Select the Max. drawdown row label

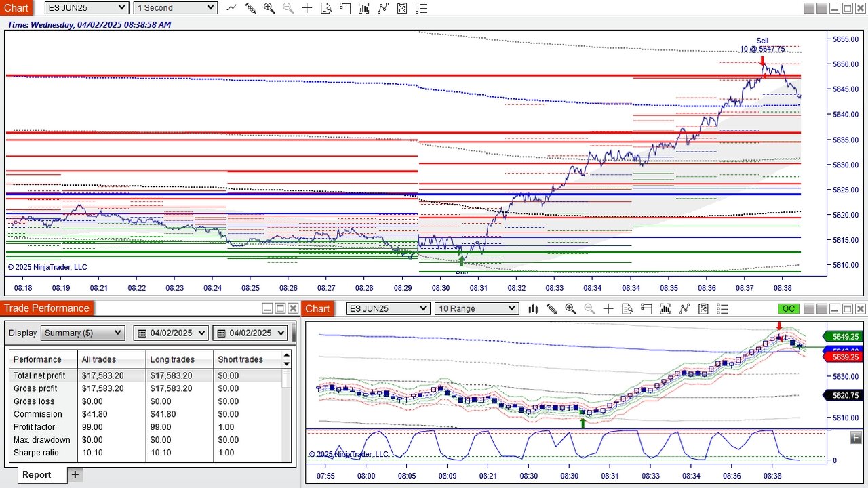[x=42, y=440]
